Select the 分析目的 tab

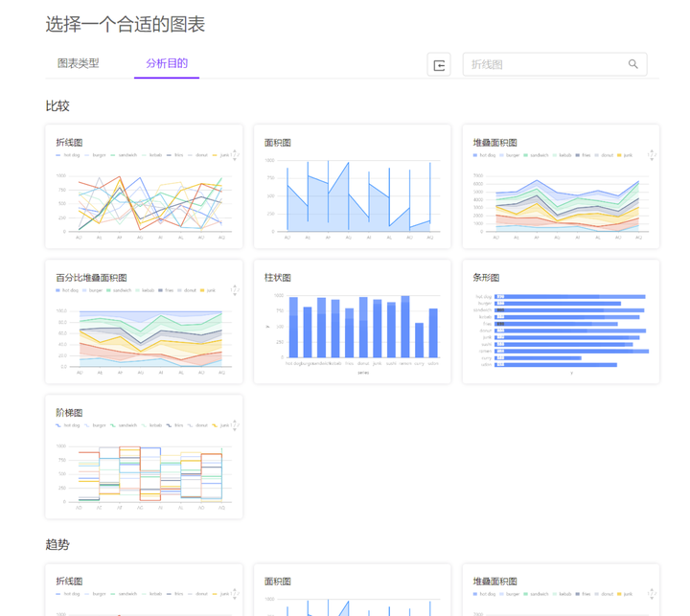coord(167,63)
